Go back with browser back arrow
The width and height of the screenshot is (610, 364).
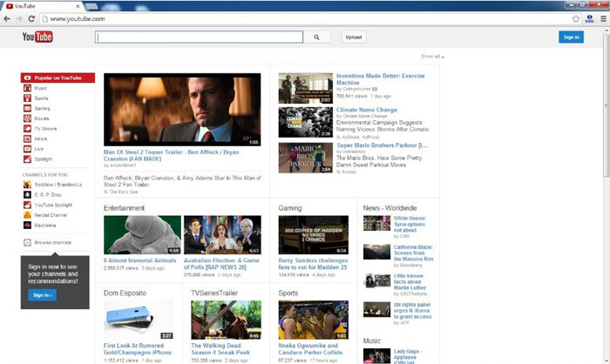coord(7,18)
